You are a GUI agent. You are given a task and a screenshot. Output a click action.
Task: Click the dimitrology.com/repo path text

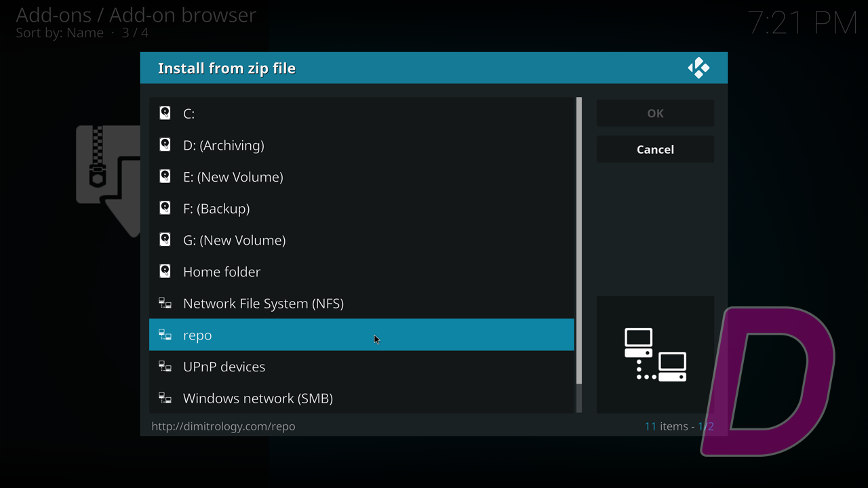[x=223, y=426]
